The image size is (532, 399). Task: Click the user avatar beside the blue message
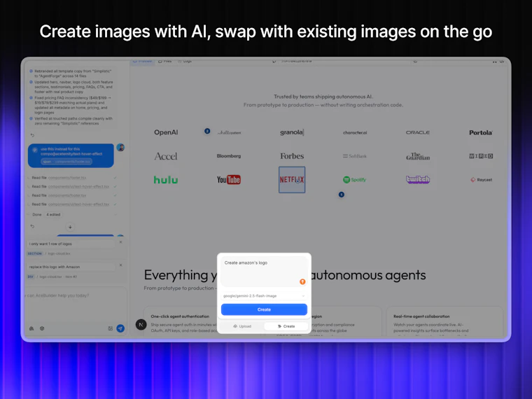pos(120,148)
